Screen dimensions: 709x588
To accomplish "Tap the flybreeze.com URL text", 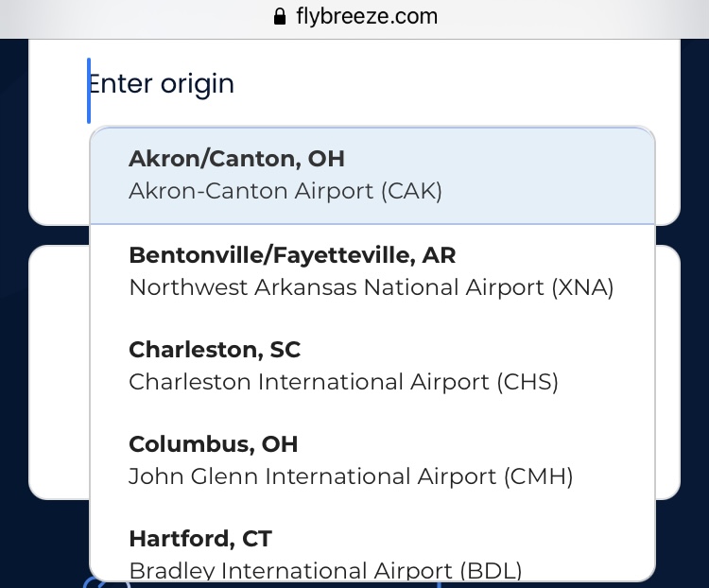I will (x=367, y=17).
